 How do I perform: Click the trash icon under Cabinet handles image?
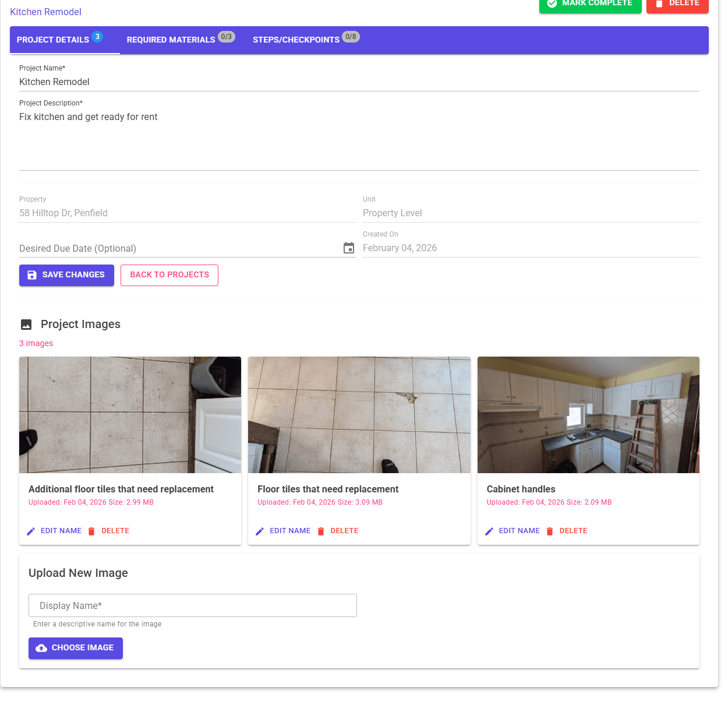point(550,531)
